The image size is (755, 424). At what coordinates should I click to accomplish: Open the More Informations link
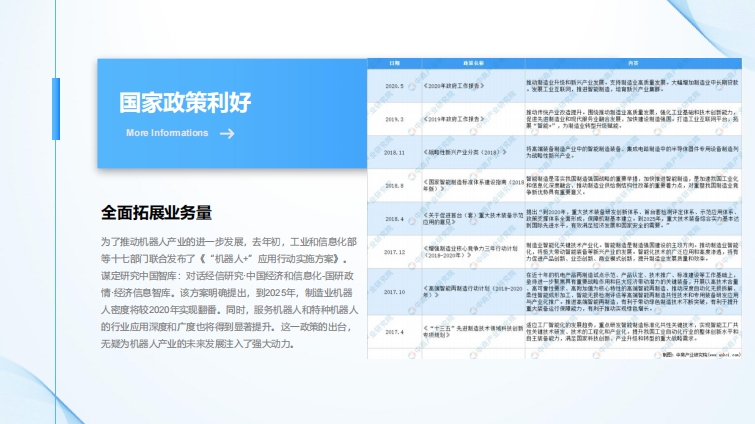click(x=166, y=133)
